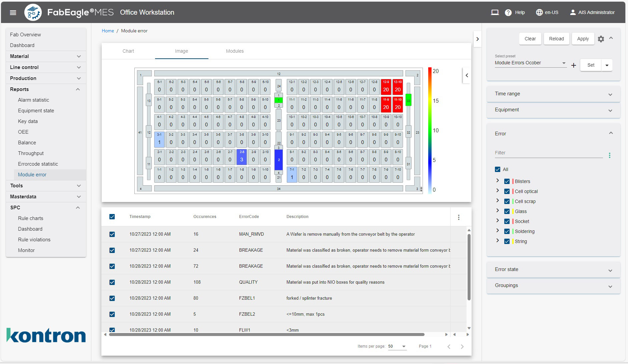Viewport: 628px width, 364px height.
Task: Click the red module 12-9 cell
Action: pos(386,87)
